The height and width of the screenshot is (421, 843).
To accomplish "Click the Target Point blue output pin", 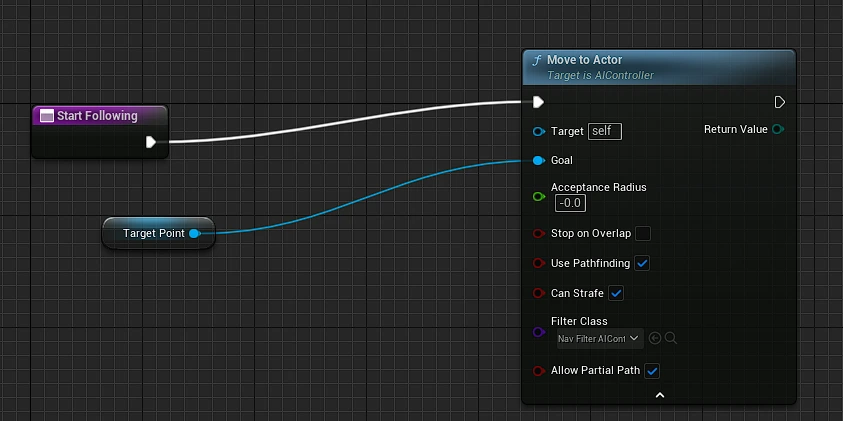I will click(x=194, y=234).
